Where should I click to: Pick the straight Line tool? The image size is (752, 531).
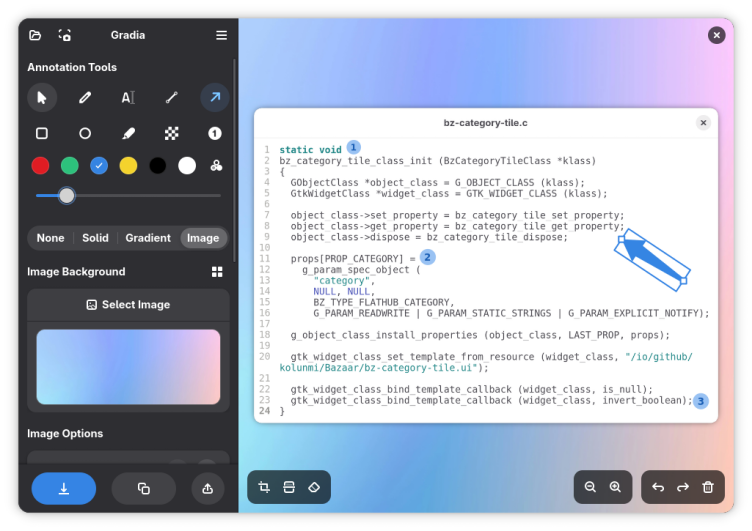pyautogui.click(x=171, y=97)
